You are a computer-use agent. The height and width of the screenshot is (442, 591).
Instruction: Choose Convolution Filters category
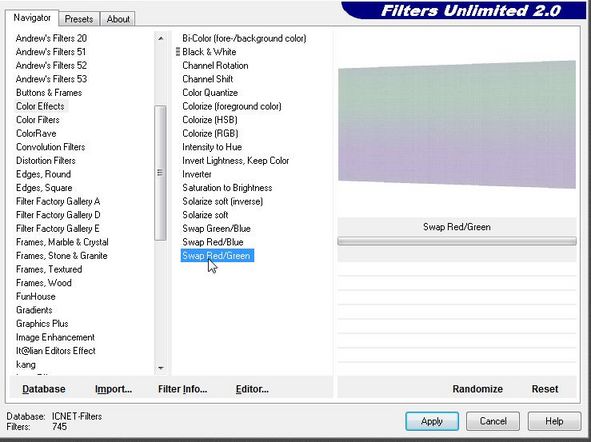click(x=51, y=147)
